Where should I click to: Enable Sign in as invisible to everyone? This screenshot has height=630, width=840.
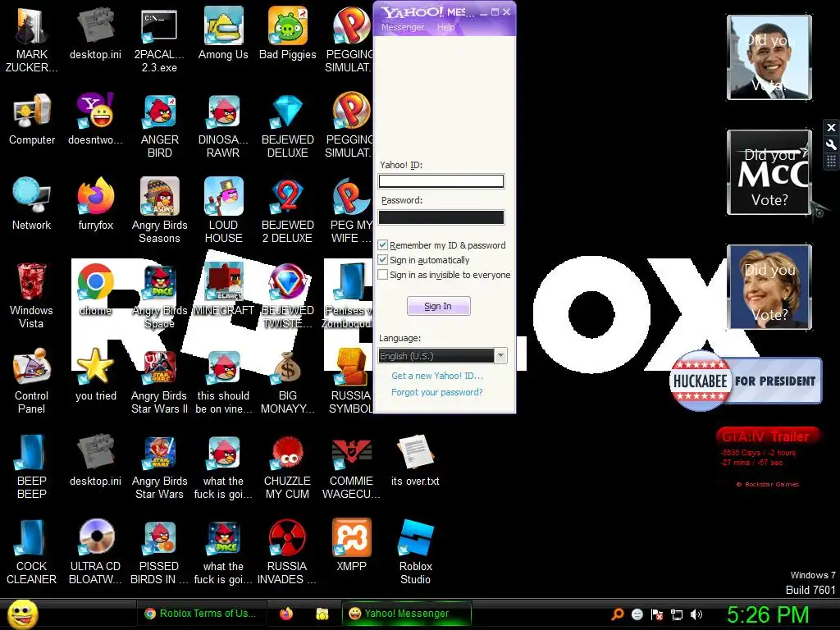tap(382, 275)
